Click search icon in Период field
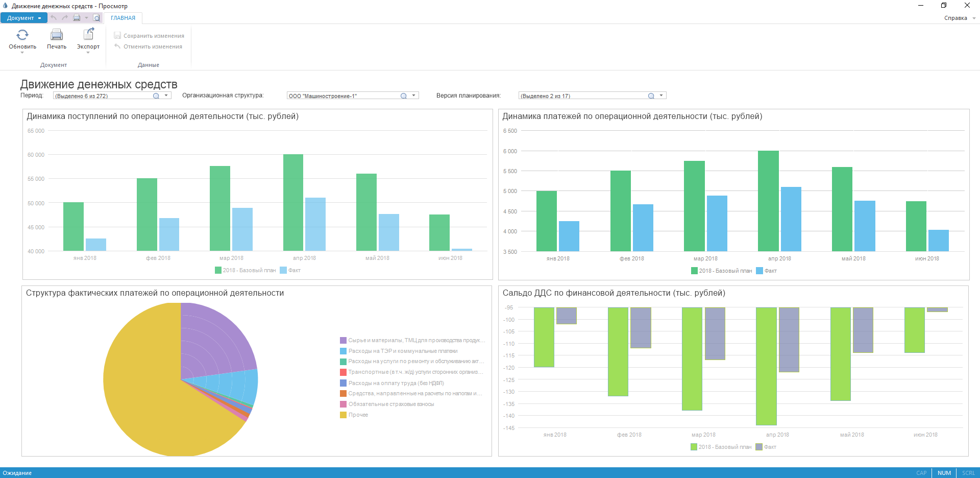Screen dimensions: 980x478 coord(156,96)
